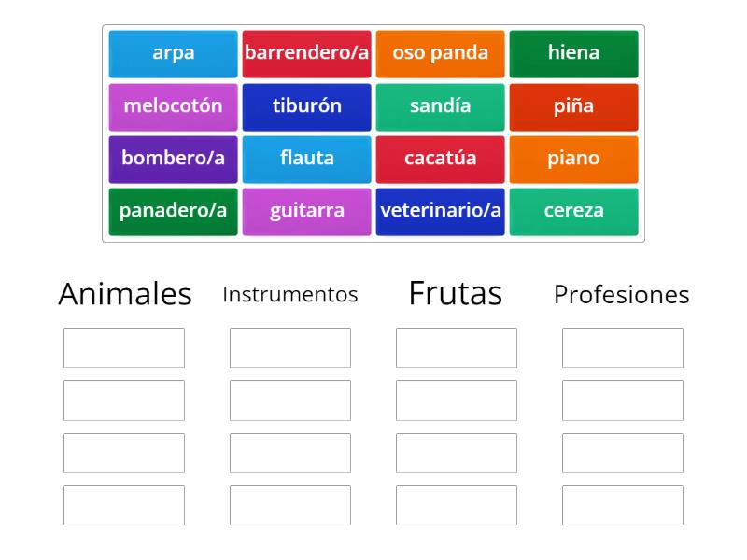Click the green "hiena" tile
Screen dimensions: 747x560
pos(573,53)
